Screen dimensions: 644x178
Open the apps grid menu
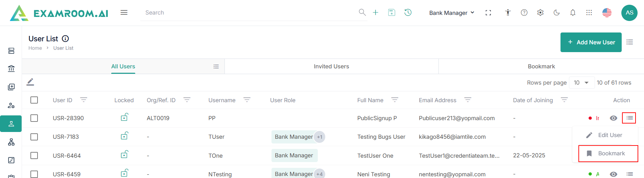(x=589, y=13)
